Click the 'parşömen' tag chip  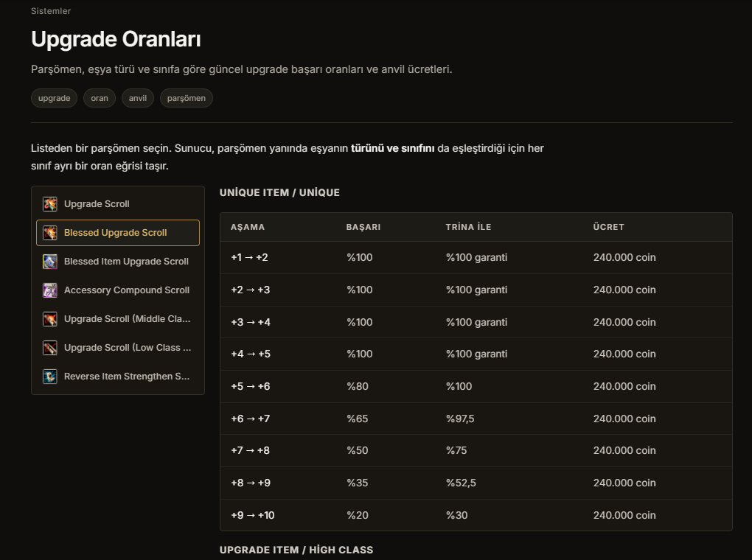(186, 98)
